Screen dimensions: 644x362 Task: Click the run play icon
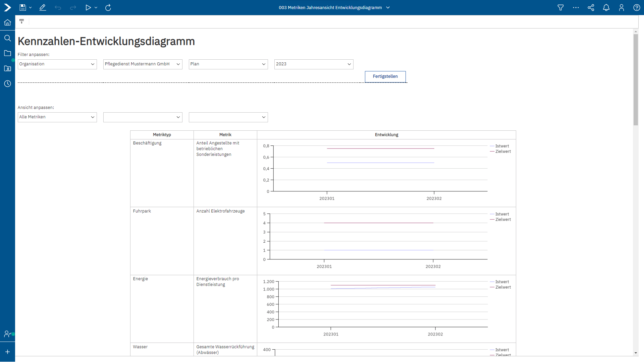tap(88, 7)
